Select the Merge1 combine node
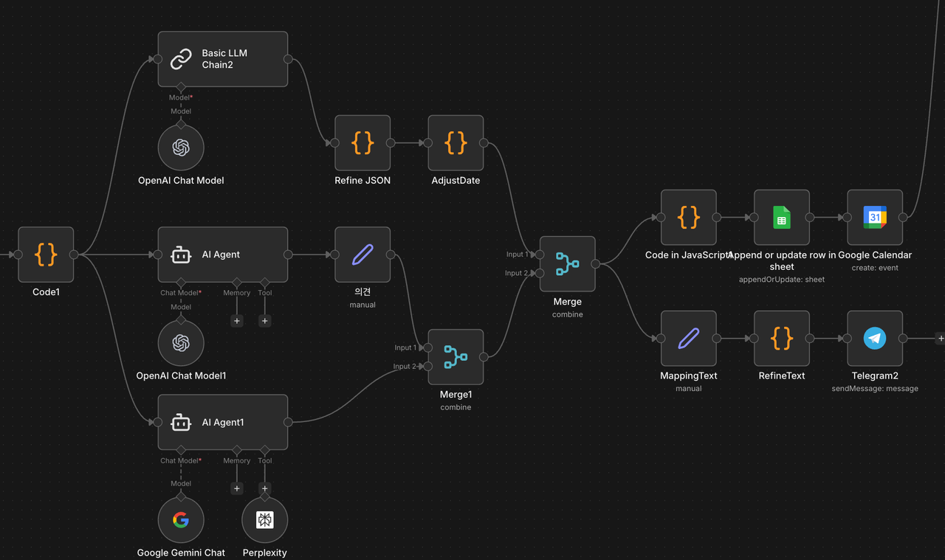This screenshot has width=945, height=560. [456, 357]
